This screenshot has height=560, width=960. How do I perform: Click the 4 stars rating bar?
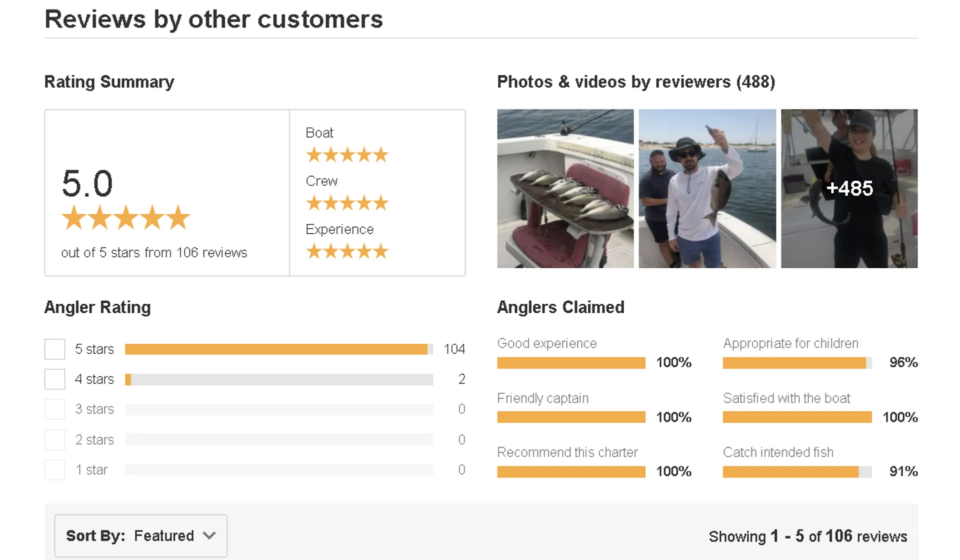tap(279, 379)
